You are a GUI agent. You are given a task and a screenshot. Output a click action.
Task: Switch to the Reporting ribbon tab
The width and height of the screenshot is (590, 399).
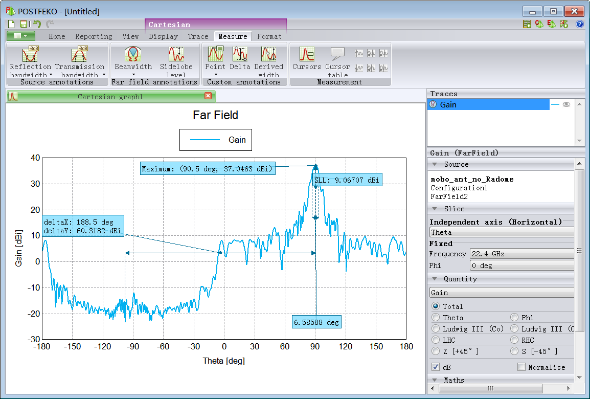coord(94,37)
